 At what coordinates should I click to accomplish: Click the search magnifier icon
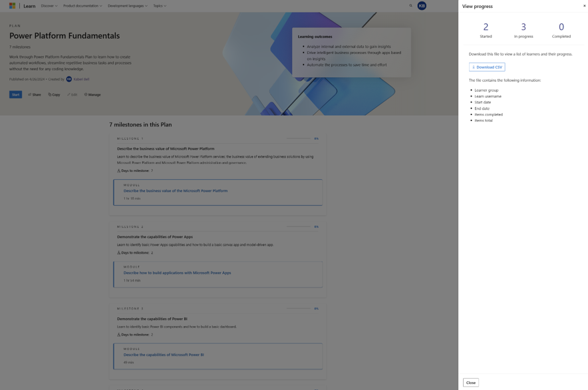410,5
